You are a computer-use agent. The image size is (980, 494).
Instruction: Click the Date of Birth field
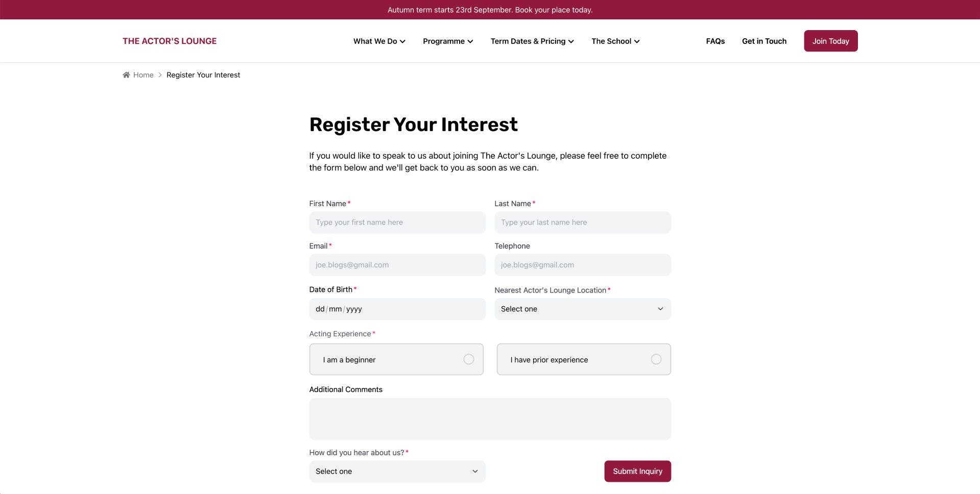397,309
